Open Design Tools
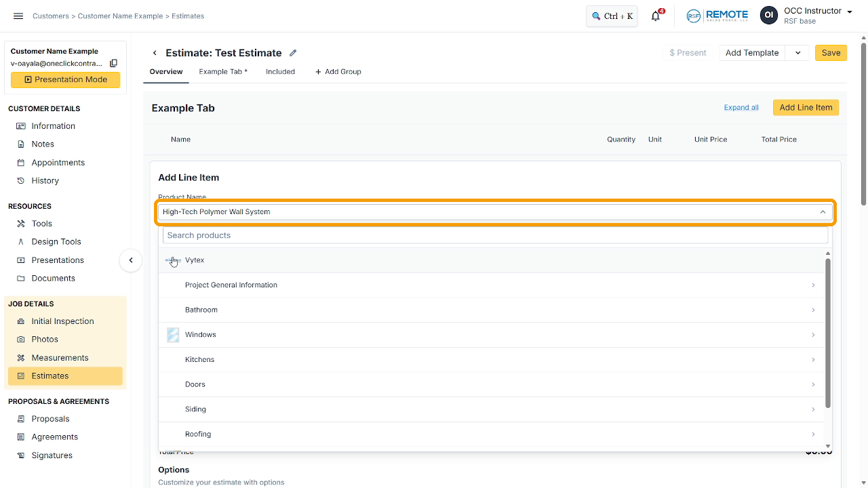 point(56,242)
